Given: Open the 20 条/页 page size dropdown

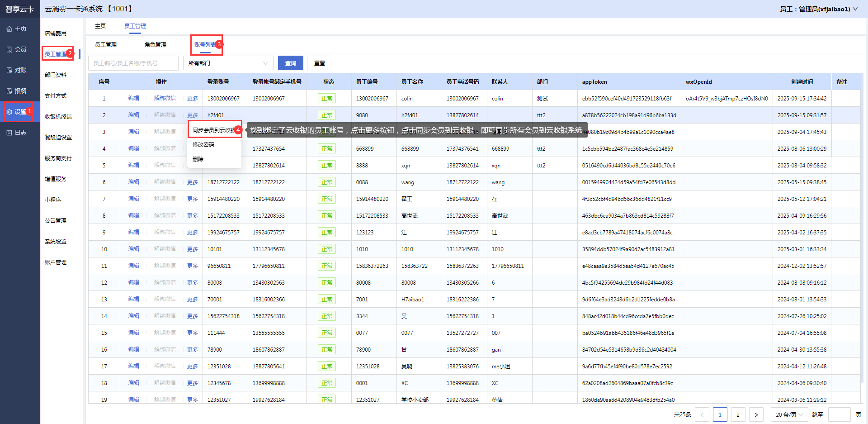Looking at the screenshot, I should (789, 414).
